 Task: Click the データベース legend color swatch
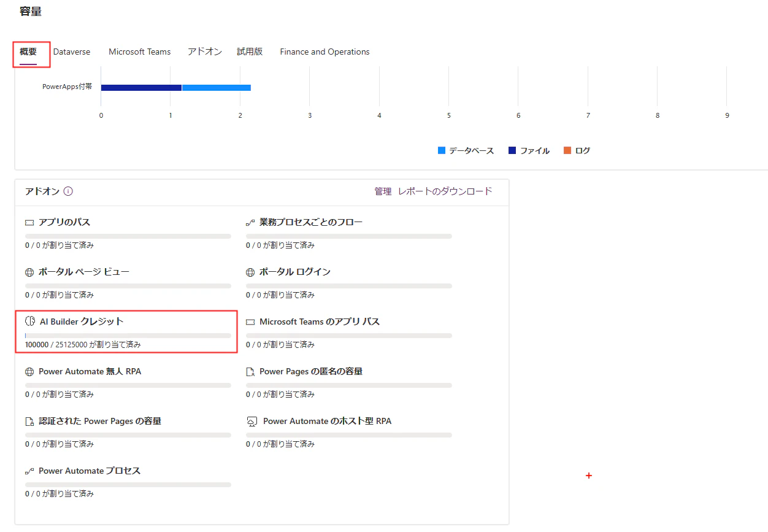click(442, 150)
